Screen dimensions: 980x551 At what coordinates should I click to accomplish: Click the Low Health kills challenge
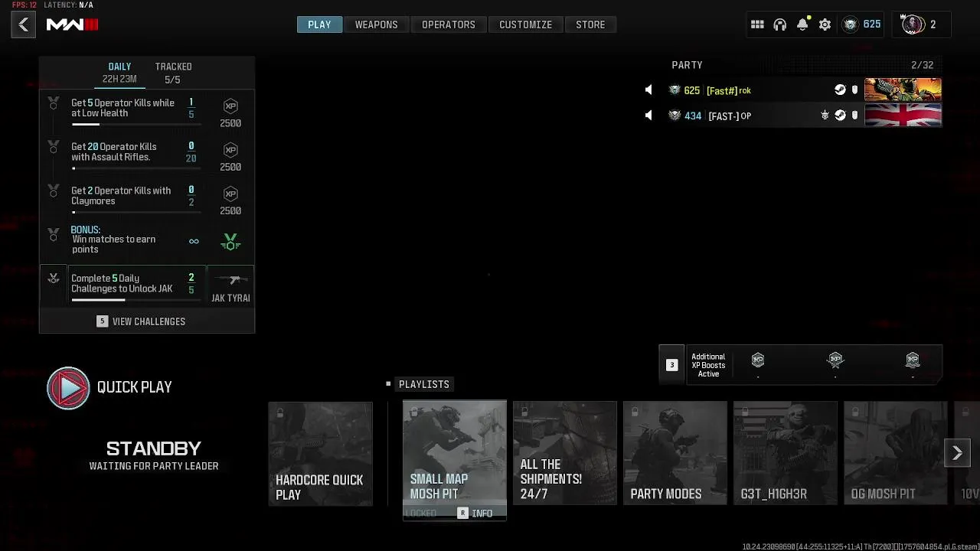coord(147,112)
